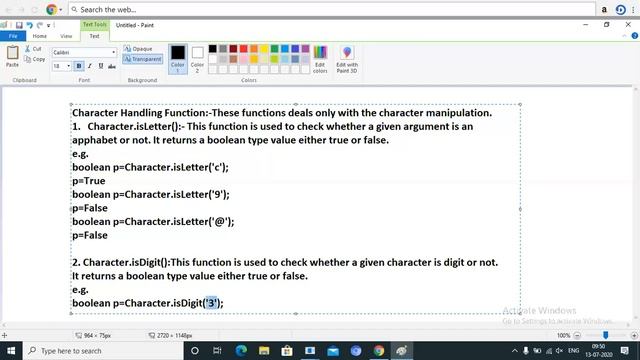Select Color 2 background box

197,59
